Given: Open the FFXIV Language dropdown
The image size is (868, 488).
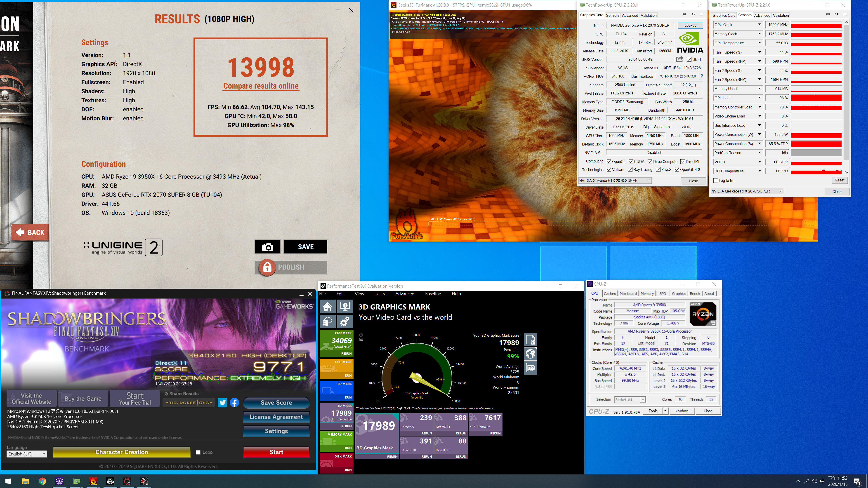Looking at the screenshot, I should click(x=27, y=454).
